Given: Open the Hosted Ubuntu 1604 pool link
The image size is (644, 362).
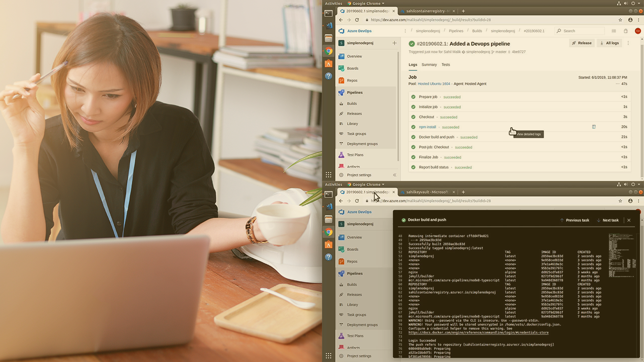Looking at the screenshot, I should tap(434, 84).
